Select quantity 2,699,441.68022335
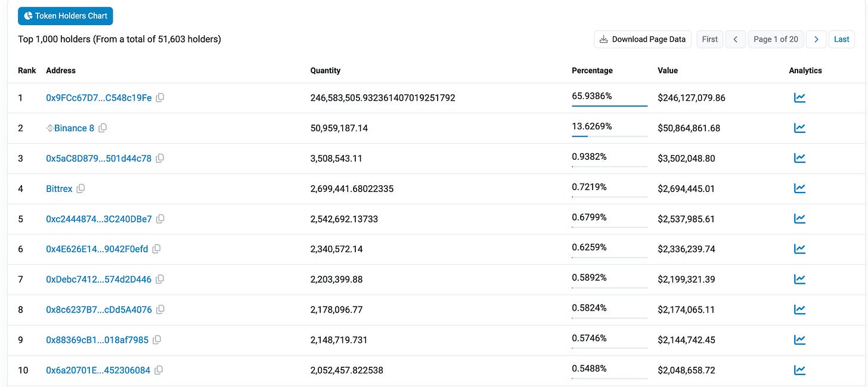This screenshot has width=868, height=387. 352,188
